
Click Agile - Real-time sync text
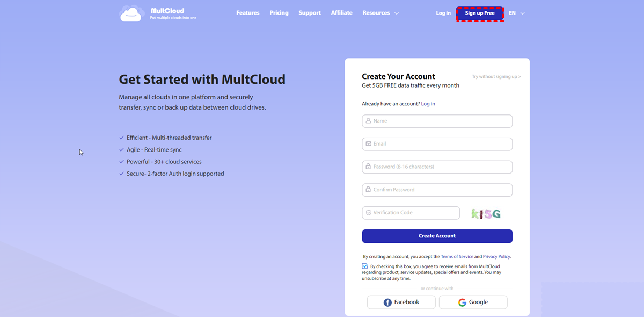pyautogui.click(x=154, y=150)
